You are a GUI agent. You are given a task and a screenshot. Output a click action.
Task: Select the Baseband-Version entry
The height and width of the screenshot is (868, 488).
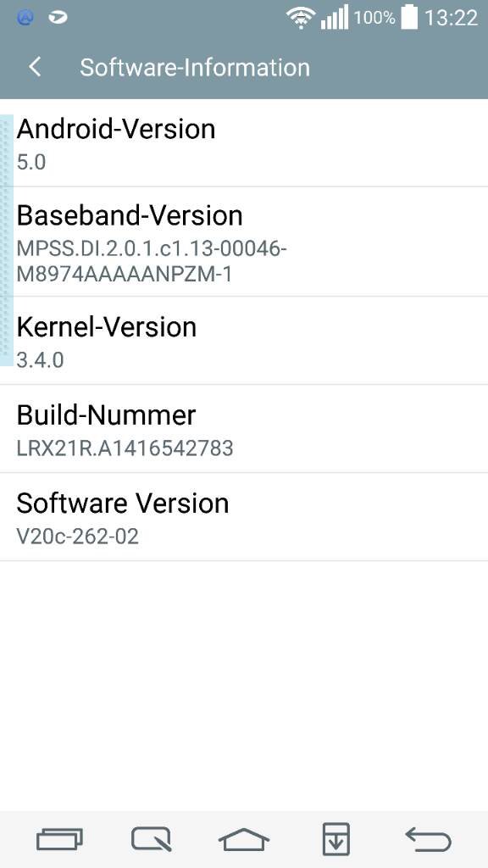[x=244, y=242]
